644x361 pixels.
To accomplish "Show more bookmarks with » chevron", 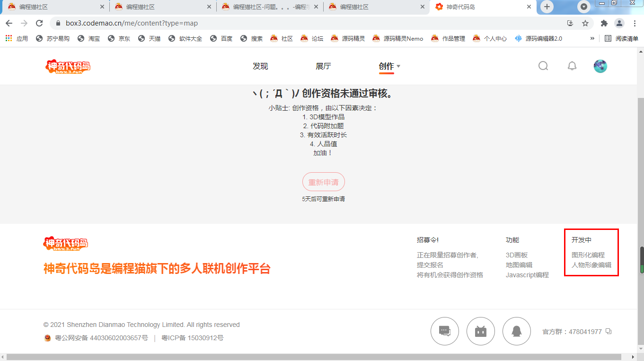I will tap(592, 38).
